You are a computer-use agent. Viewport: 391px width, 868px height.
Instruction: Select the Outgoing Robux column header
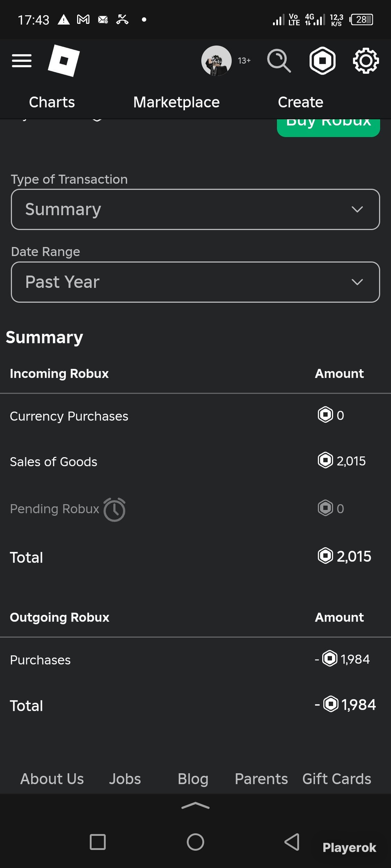click(x=59, y=617)
